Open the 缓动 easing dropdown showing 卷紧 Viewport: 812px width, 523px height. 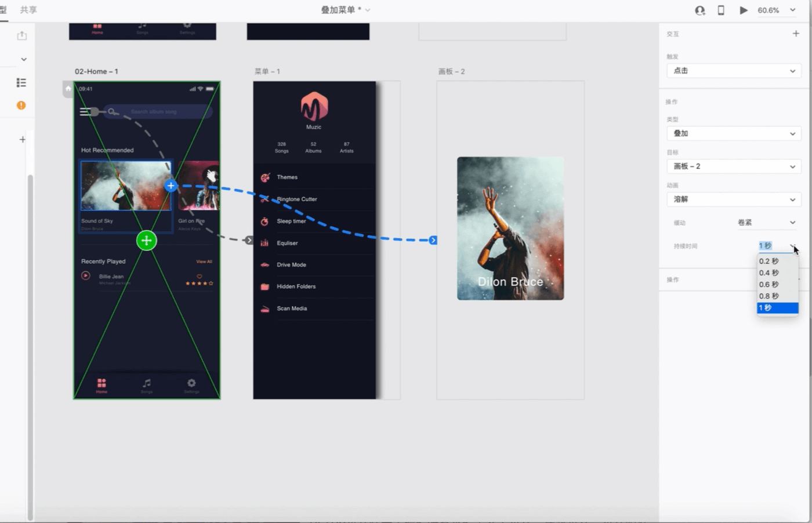[767, 223]
